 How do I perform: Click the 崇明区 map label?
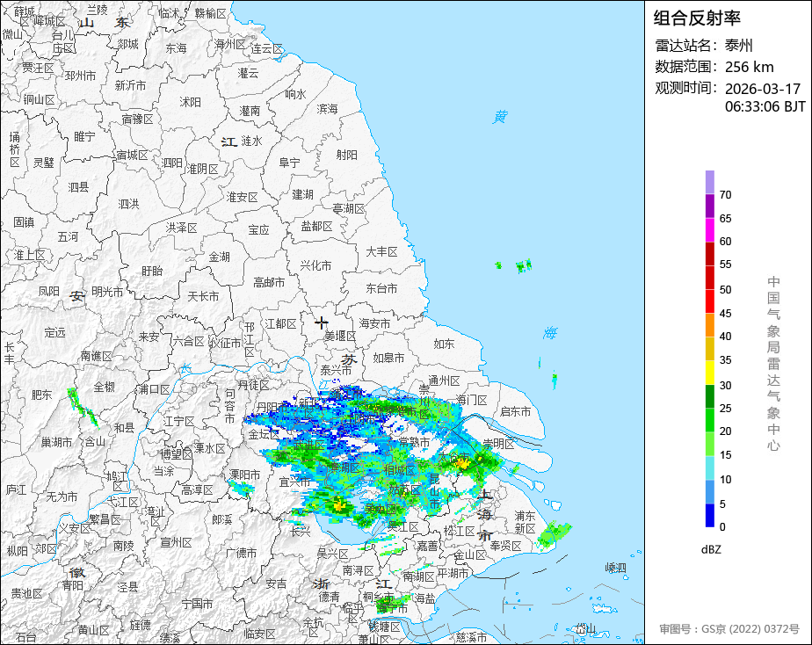coord(498,444)
